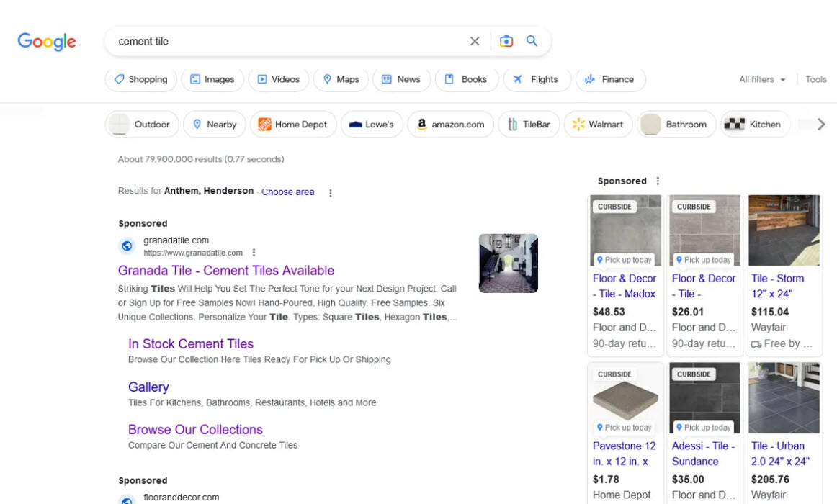The height and width of the screenshot is (504, 837).
Task: Open the Adessi Tile Sundance product
Action: pyautogui.click(x=703, y=454)
